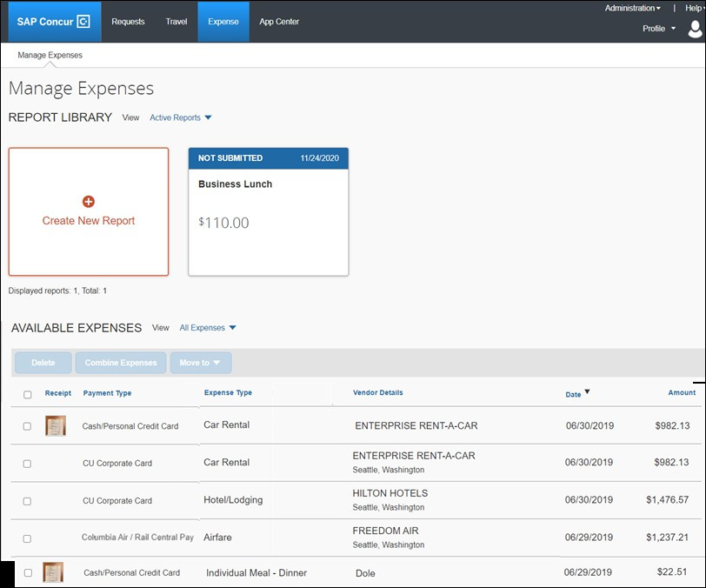Check the Hilton Hotels expense checkbox

[x=27, y=501]
